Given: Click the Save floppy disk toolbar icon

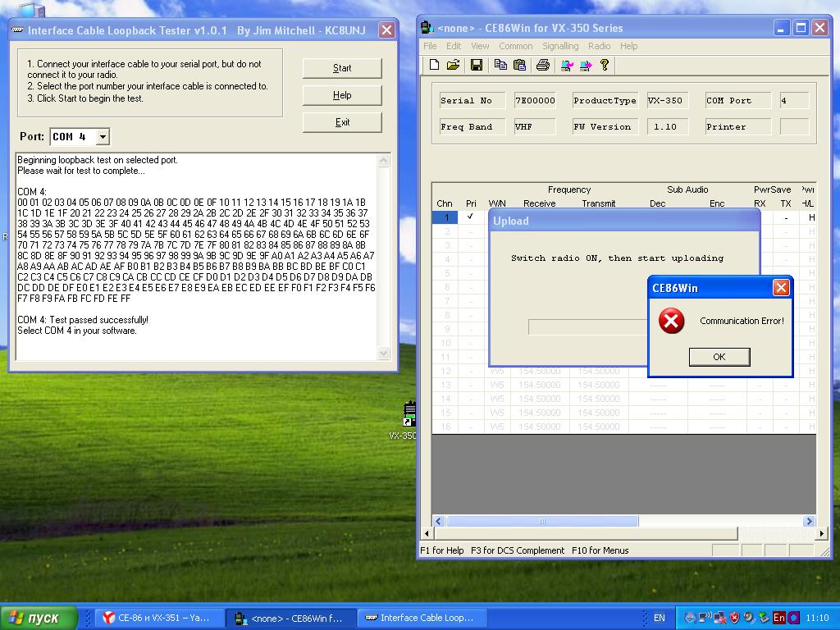Looking at the screenshot, I should coord(477,66).
